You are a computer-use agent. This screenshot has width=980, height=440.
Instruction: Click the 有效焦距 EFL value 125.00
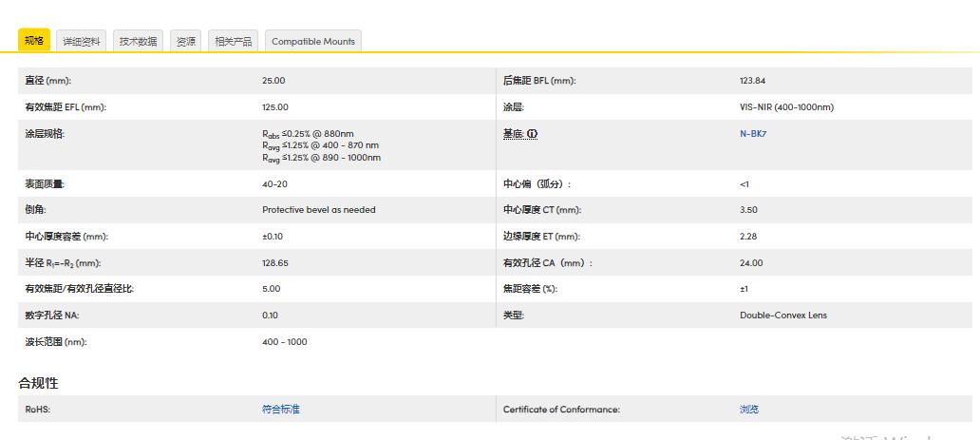click(x=275, y=107)
